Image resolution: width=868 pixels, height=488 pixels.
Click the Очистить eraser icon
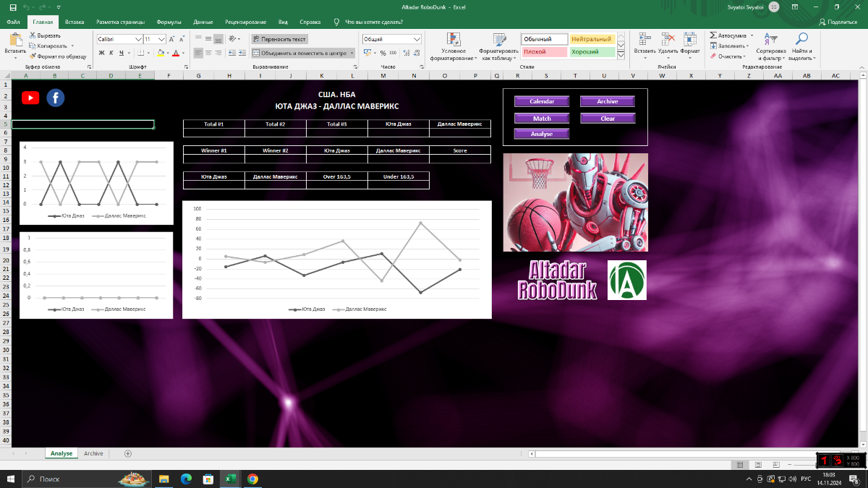pyautogui.click(x=713, y=56)
